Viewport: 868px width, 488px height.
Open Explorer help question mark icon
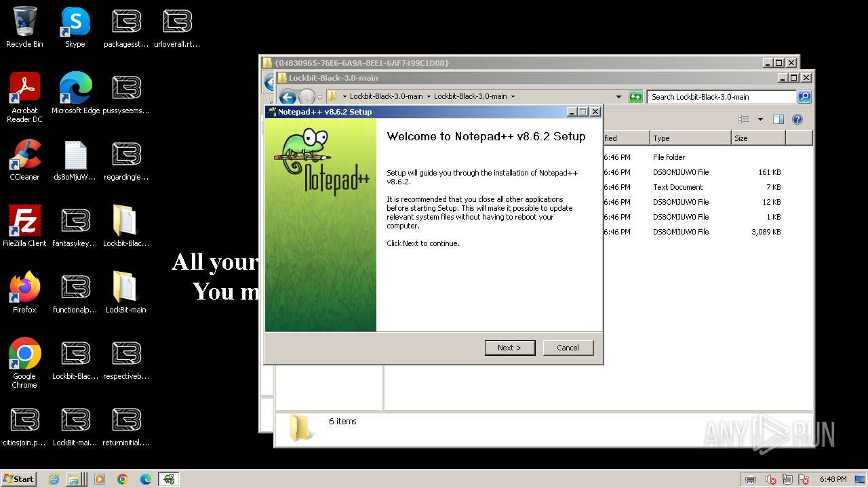797,119
